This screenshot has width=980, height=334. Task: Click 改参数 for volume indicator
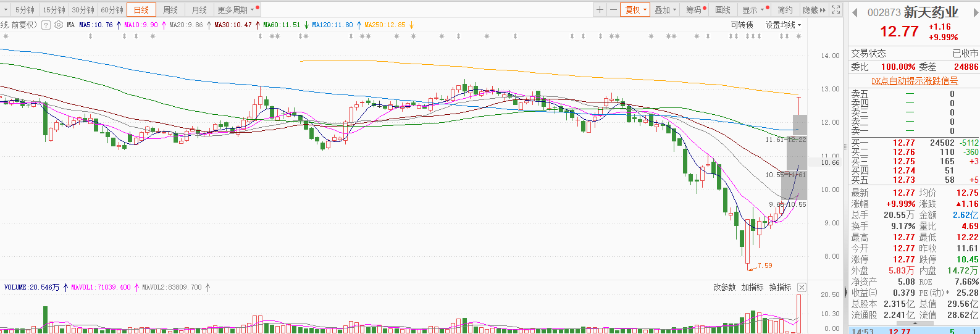pyautogui.click(x=724, y=287)
